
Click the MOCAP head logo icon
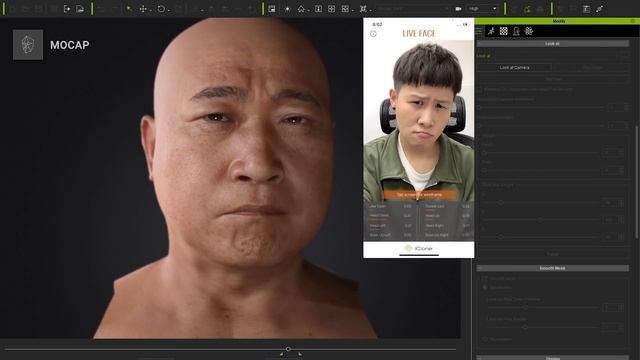tap(28, 45)
